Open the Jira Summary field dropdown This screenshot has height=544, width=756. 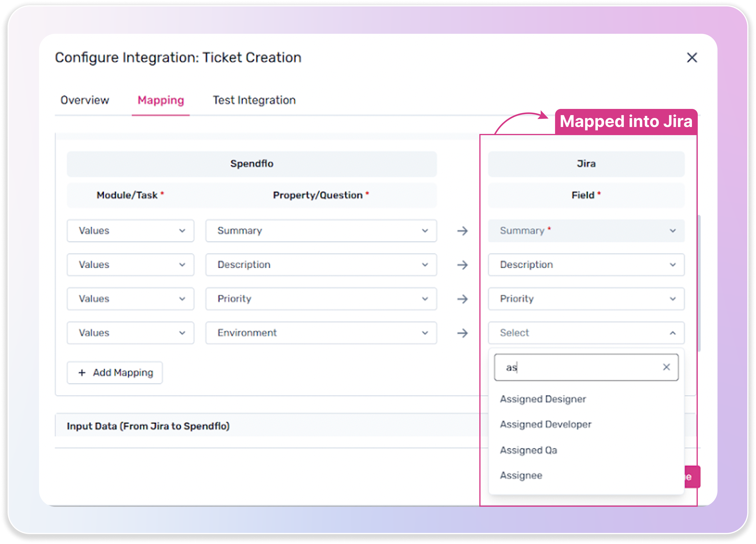586,231
